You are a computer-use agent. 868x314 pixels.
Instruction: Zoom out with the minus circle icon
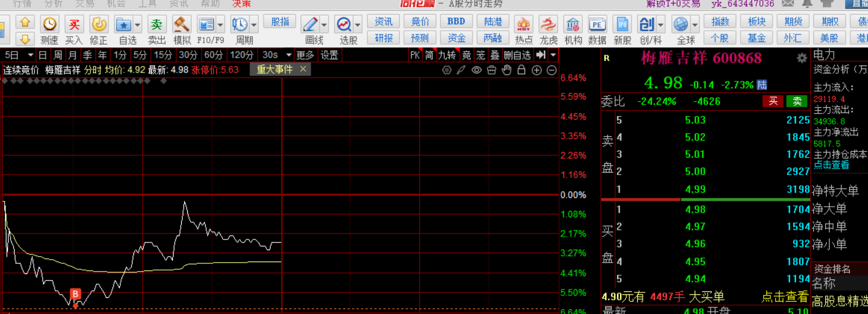[x=552, y=70]
